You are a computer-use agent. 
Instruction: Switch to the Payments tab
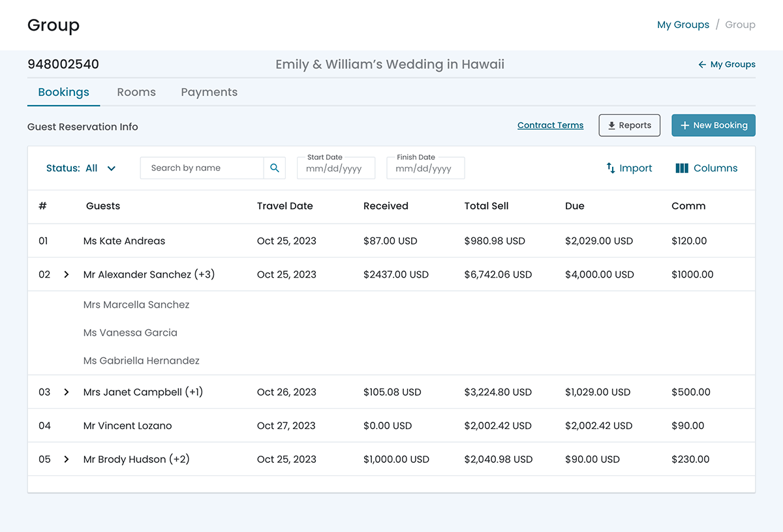(209, 92)
